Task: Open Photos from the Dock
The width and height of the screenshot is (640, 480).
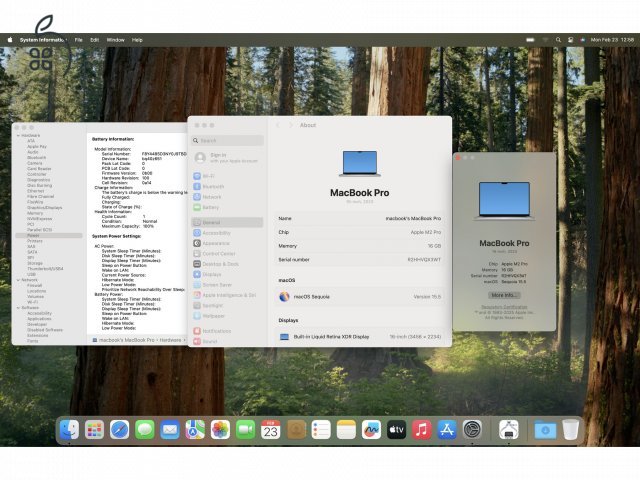Action: pyautogui.click(x=220, y=430)
